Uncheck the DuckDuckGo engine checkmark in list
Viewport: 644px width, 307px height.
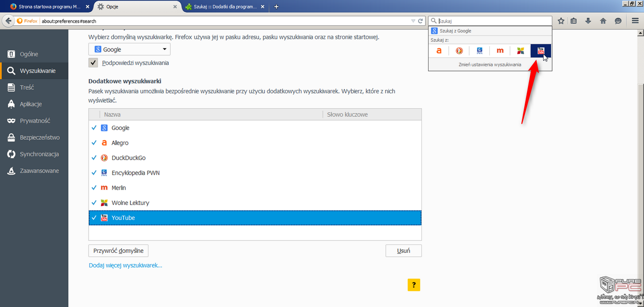click(94, 158)
